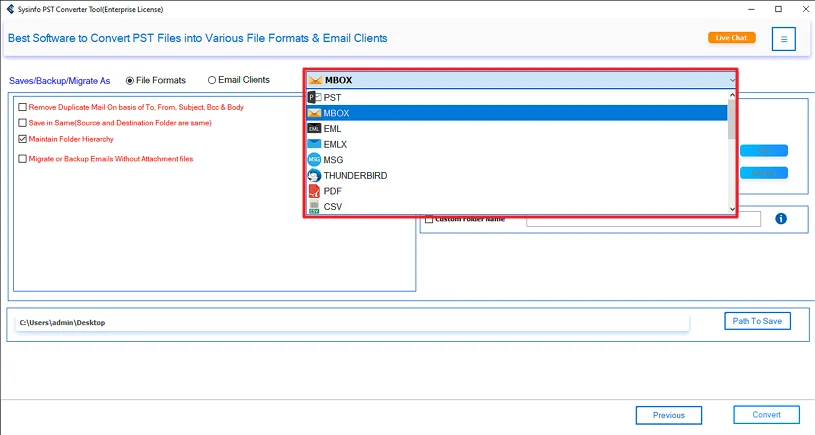Choose CSV from the format list
Viewport: 815px width, 435px height.
click(x=517, y=206)
